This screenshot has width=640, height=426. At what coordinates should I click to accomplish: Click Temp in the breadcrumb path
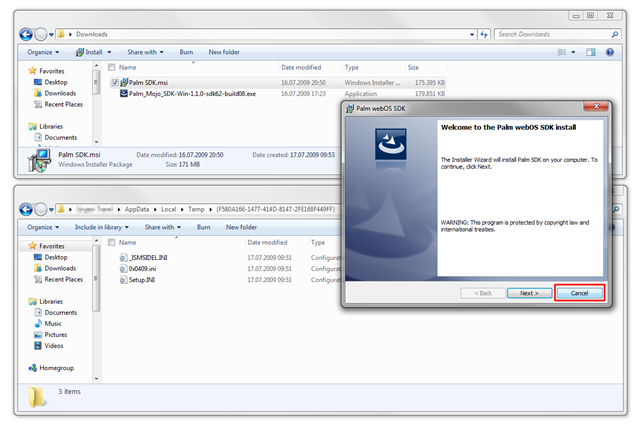196,209
